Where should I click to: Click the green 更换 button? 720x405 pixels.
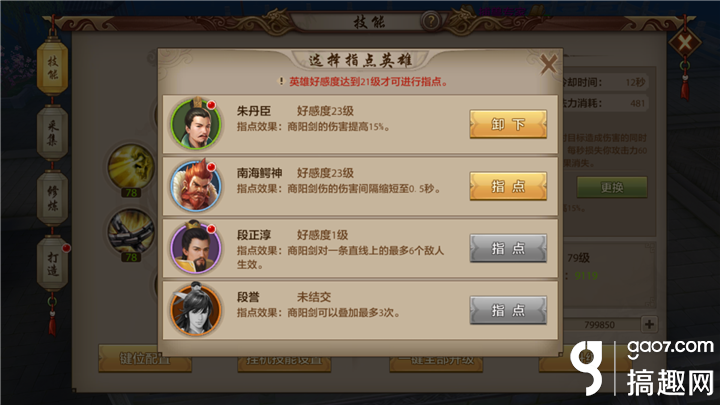612,187
